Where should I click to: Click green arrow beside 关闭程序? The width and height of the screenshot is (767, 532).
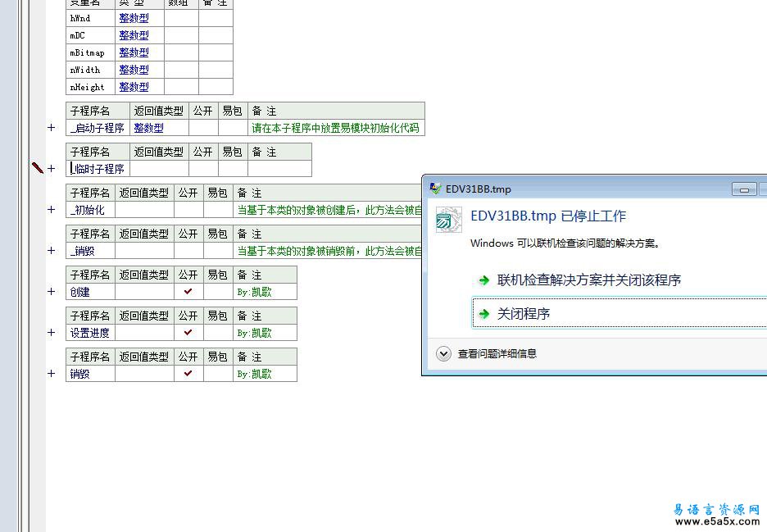[483, 314]
